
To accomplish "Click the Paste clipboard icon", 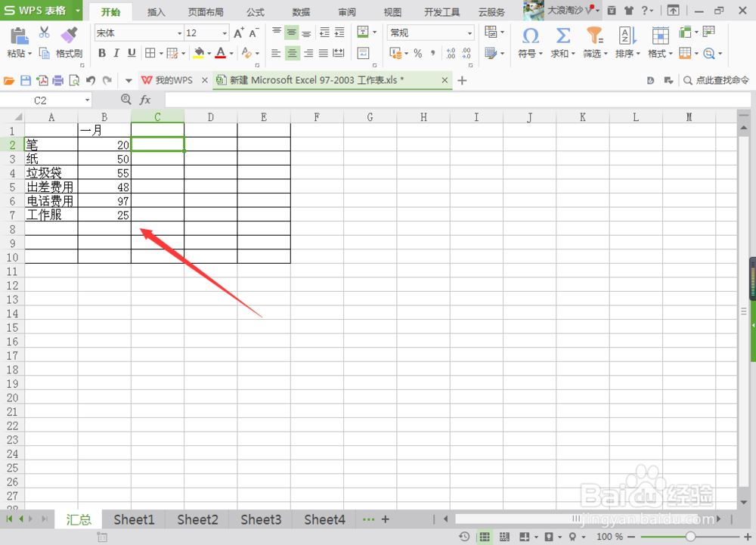I will (x=18, y=36).
